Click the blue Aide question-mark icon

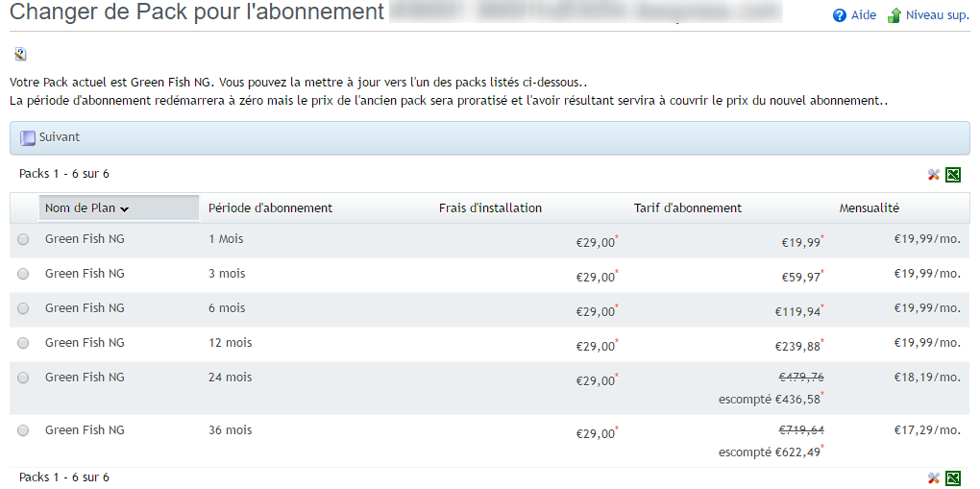tap(840, 15)
